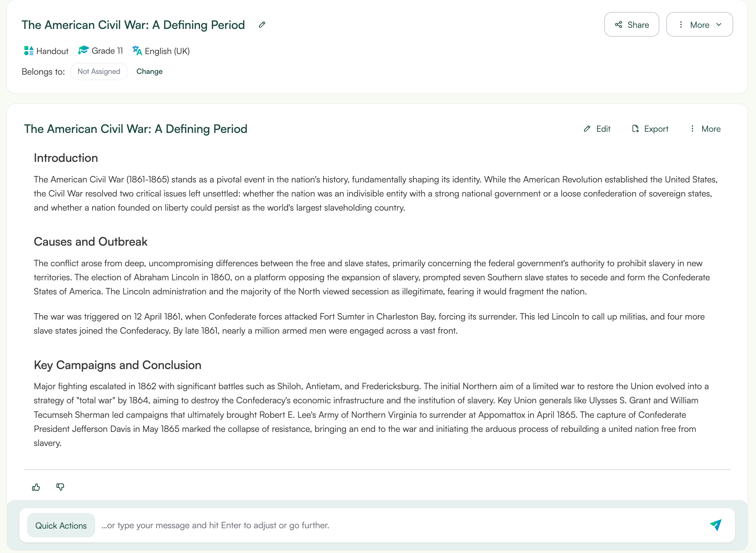
Task: Click the Change link next to Belongs to
Action: click(149, 71)
